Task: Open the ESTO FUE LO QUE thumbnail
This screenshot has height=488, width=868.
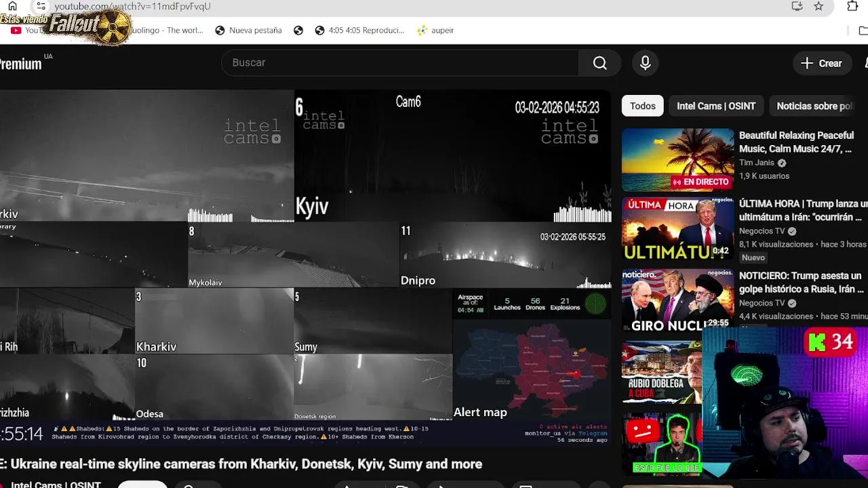Action: 662,445
